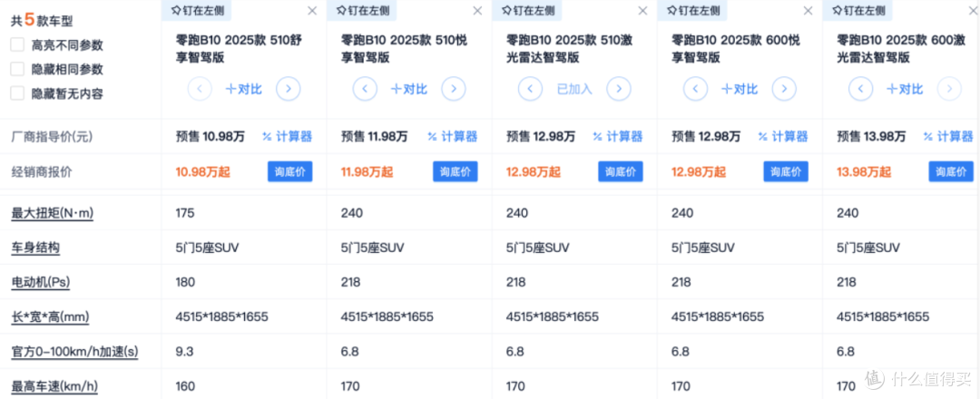Remove the 510激光雷达智驾版 column with its X
The image size is (980, 399).
point(642,11)
